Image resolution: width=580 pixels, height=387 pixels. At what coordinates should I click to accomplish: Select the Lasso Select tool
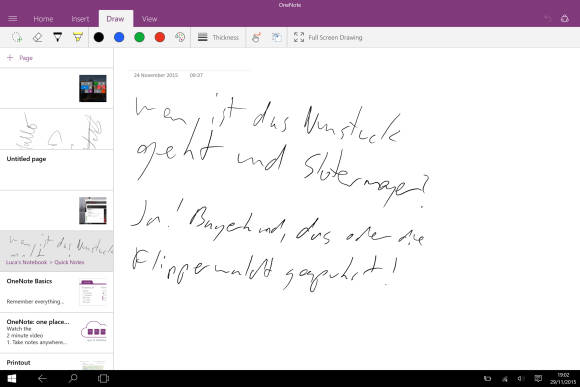17,37
